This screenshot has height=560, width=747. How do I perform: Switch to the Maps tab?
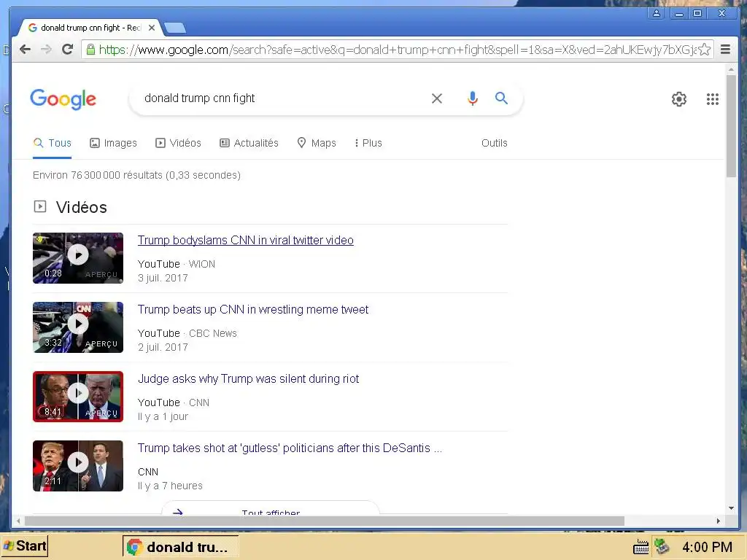pyautogui.click(x=317, y=143)
